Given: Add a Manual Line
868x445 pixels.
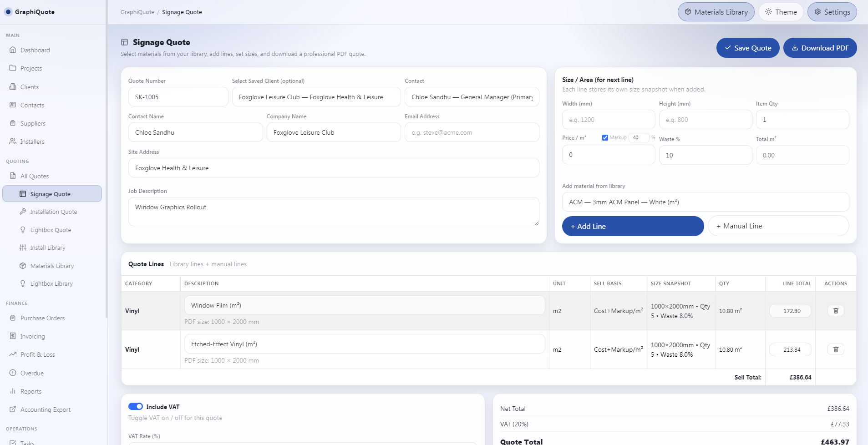Looking at the screenshot, I should 778,226.
